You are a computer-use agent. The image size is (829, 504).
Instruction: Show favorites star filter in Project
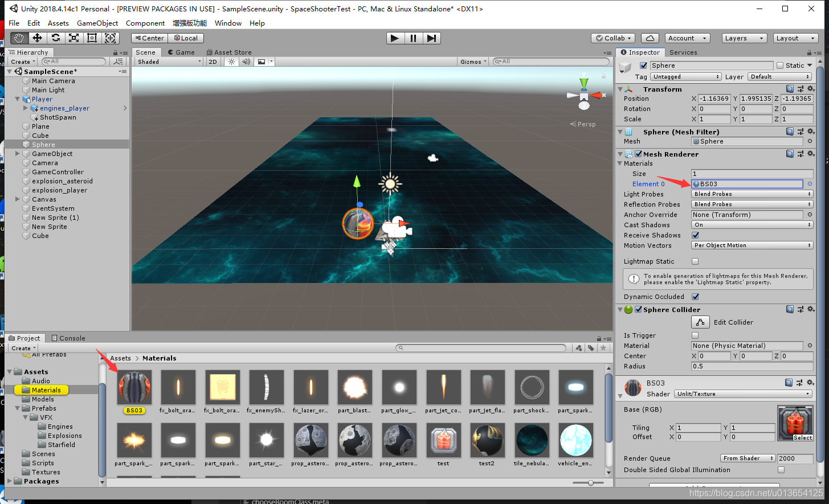(x=602, y=348)
